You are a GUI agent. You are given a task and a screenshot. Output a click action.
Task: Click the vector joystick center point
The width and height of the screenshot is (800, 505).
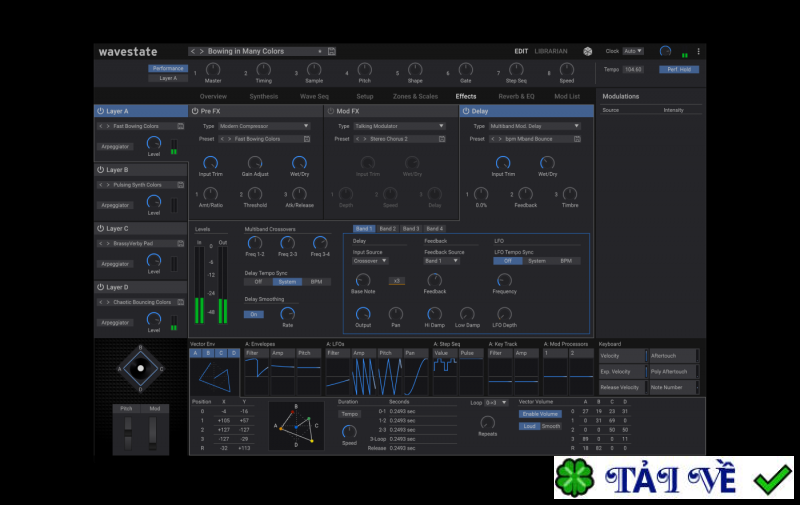tap(141, 368)
